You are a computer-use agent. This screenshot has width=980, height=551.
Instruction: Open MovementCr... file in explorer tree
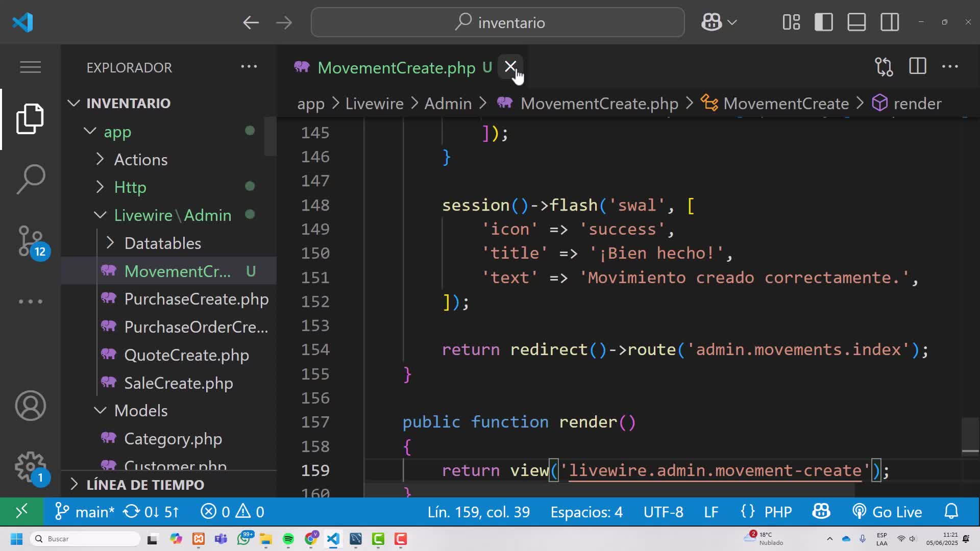[x=168, y=271]
